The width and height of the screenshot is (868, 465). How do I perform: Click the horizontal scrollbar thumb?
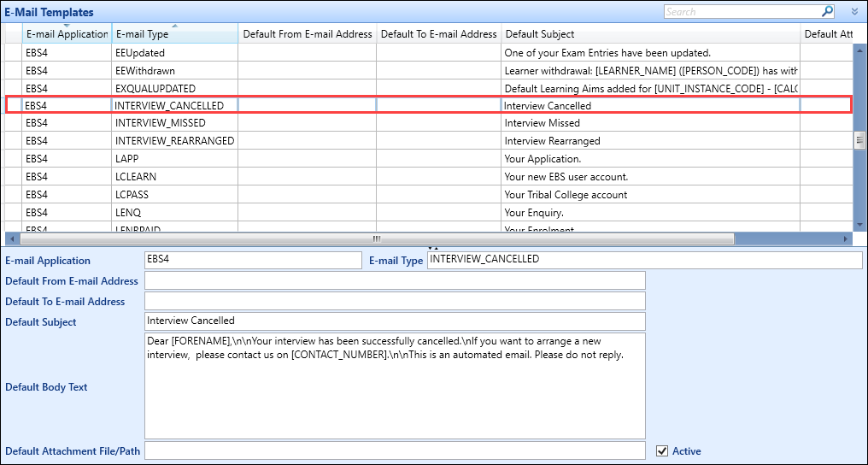pyautogui.click(x=377, y=239)
